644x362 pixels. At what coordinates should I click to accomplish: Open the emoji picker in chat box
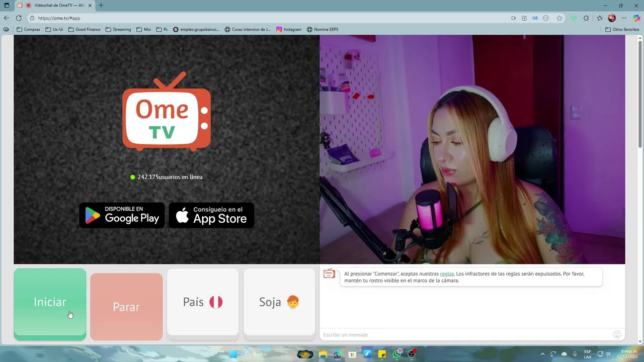tap(617, 334)
